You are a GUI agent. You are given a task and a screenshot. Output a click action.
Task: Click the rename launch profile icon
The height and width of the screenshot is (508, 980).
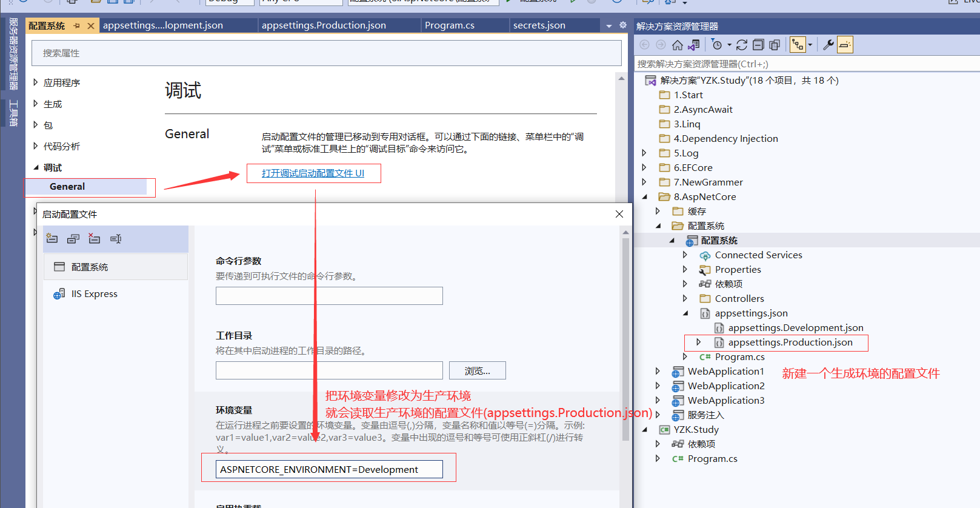116,239
